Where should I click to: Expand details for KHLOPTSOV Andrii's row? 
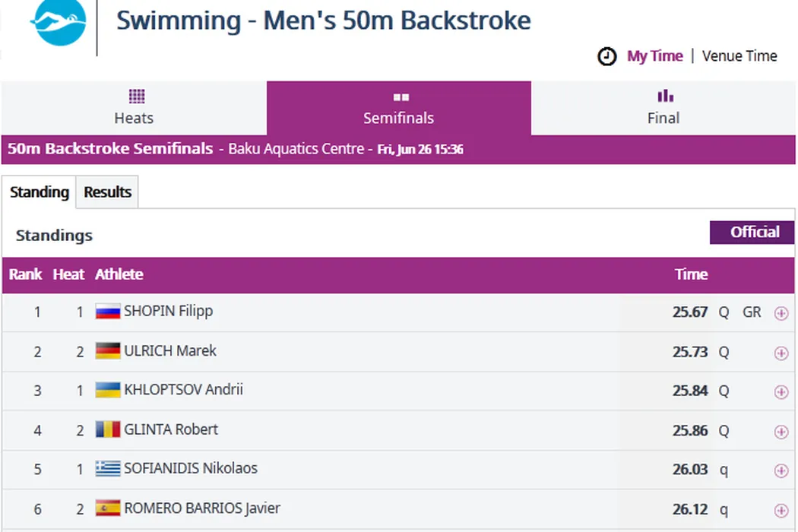point(781,392)
